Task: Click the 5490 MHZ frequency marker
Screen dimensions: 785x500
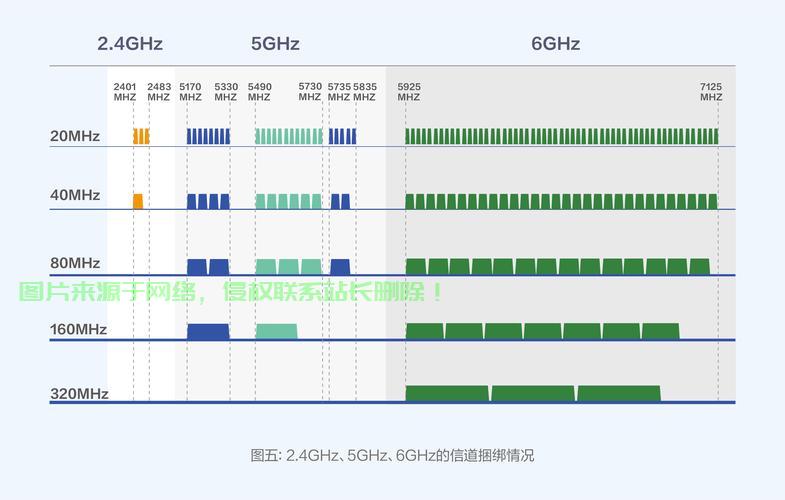Action: point(259,92)
